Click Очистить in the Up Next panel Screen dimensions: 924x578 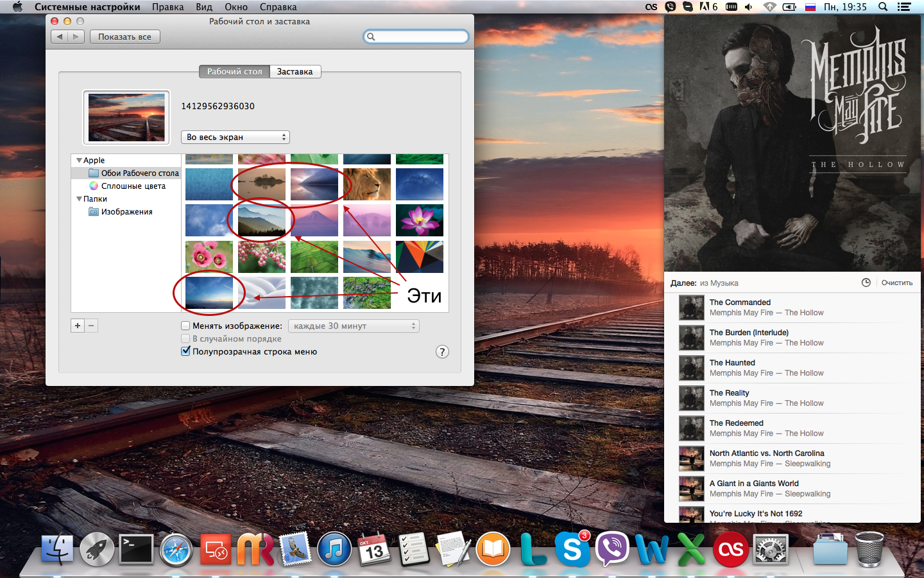pyautogui.click(x=897, y=283)
